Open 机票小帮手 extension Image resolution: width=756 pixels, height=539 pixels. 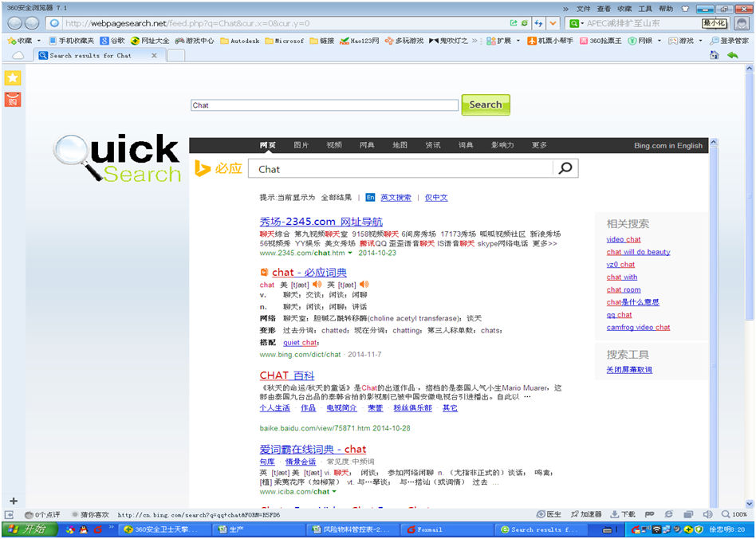(x=550, y=41)
